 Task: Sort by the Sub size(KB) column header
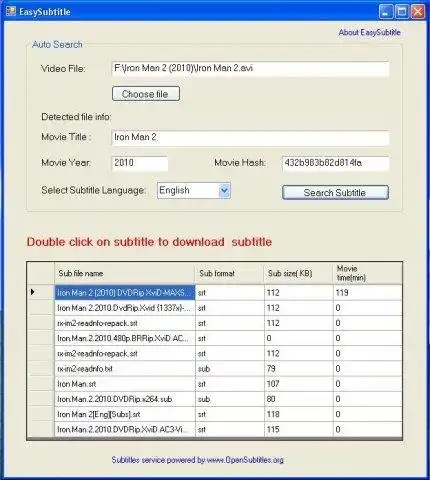coord(298,273)
